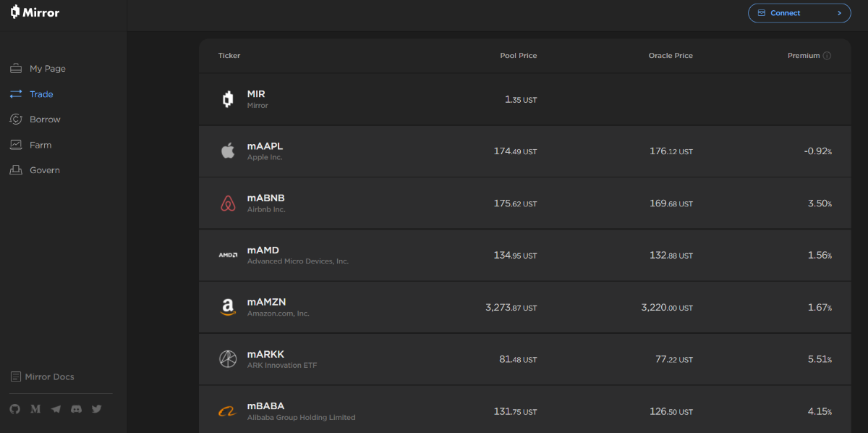Click the Mirror logo icon
The width and height of the screenshot is (868, 433).
[x=15, y=12]
